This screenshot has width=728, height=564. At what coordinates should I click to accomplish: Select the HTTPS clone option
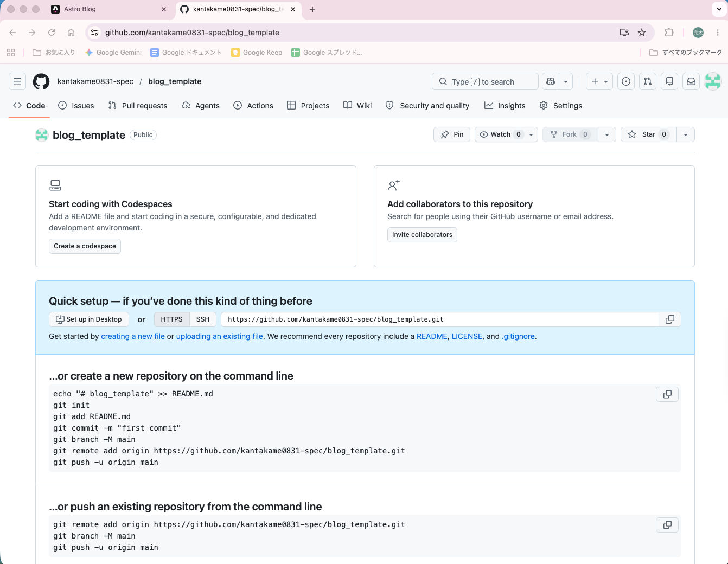point(171,319)
